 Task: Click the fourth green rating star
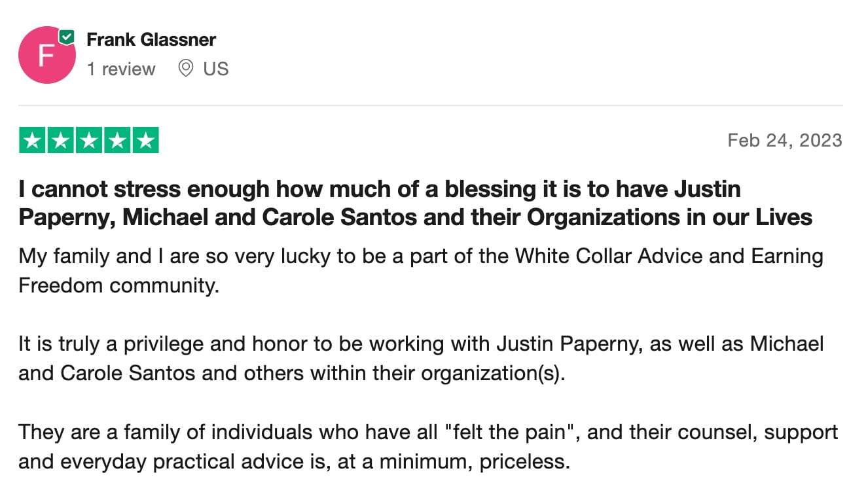coord(117,141)
